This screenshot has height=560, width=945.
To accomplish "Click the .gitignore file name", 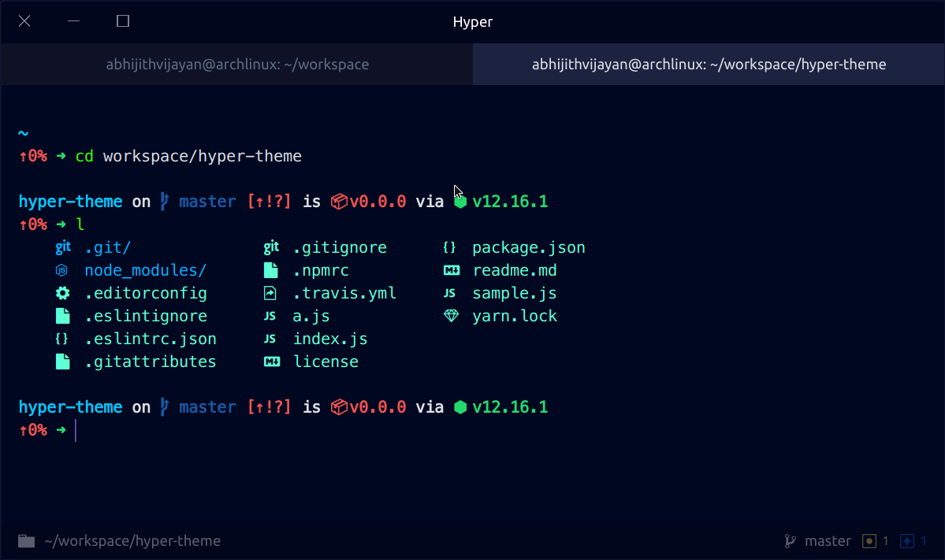I will point(340,247).
